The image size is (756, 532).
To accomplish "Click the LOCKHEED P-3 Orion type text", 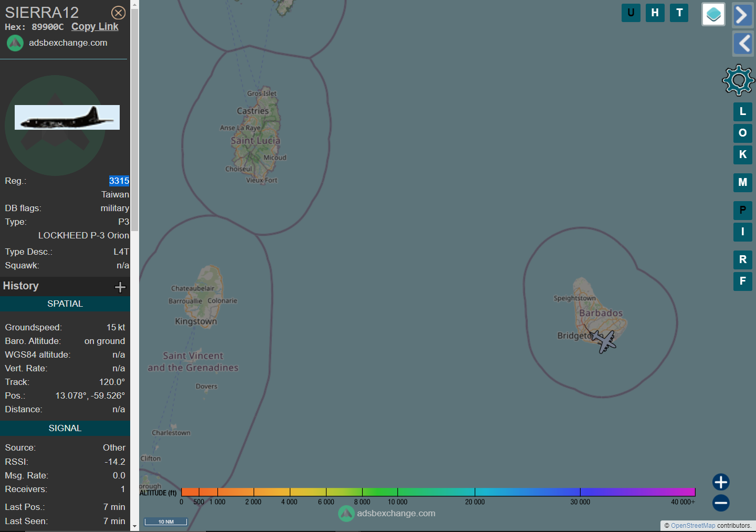I will click(83, 236).
